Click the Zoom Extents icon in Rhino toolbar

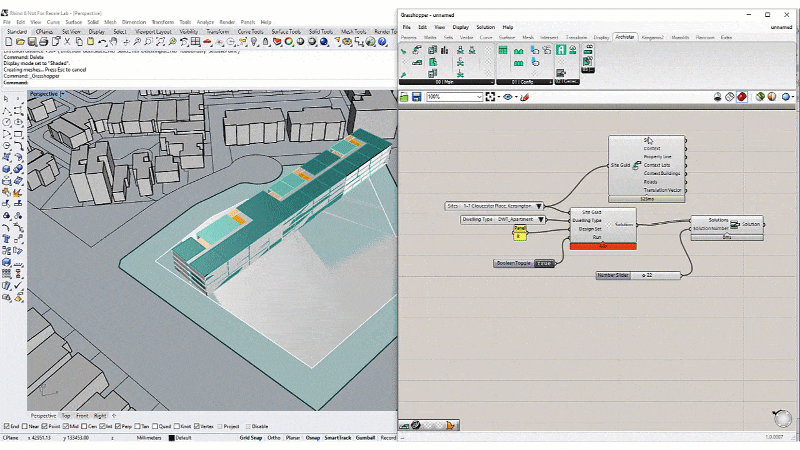click(x=160, y=41)
